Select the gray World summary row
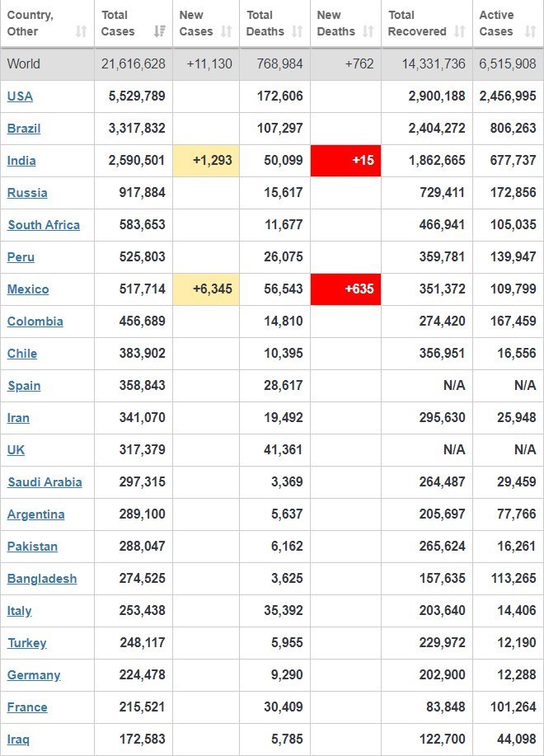This screenshot has height=756, width=544. click(272, 64)
